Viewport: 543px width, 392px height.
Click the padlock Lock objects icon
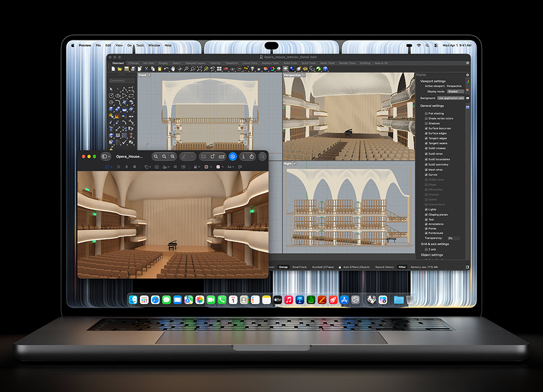click(259, 69)
